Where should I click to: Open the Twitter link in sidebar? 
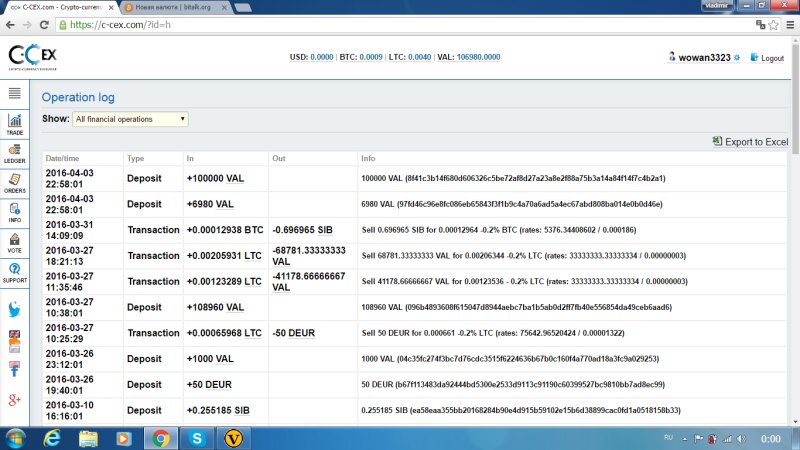[15, 310]
